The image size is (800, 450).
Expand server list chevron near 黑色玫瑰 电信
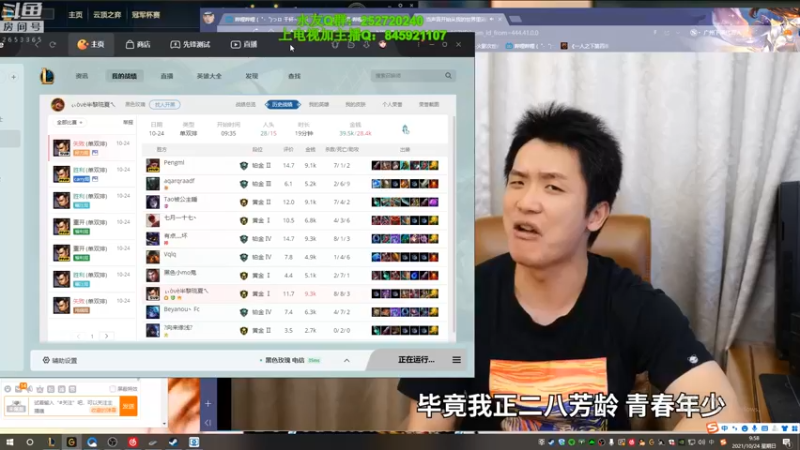click(347, 360)
